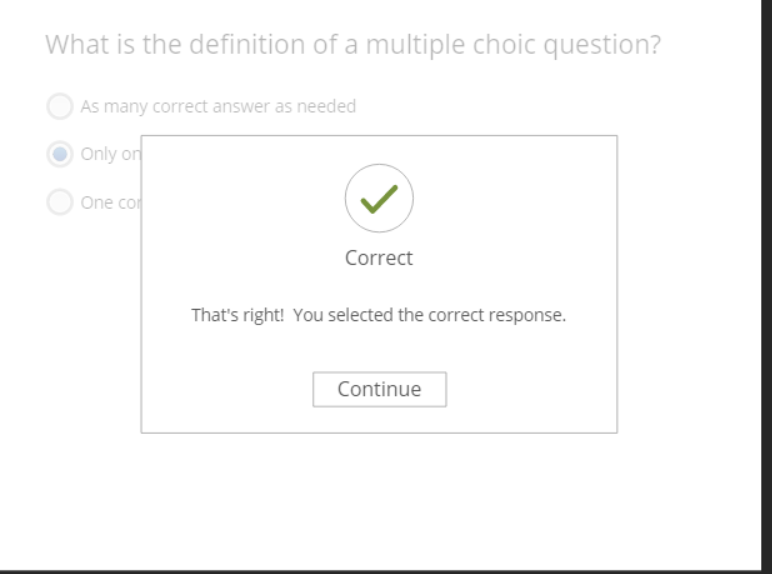
Task: Choose the "One co…" radio button
Action: (x=60, y=202)
